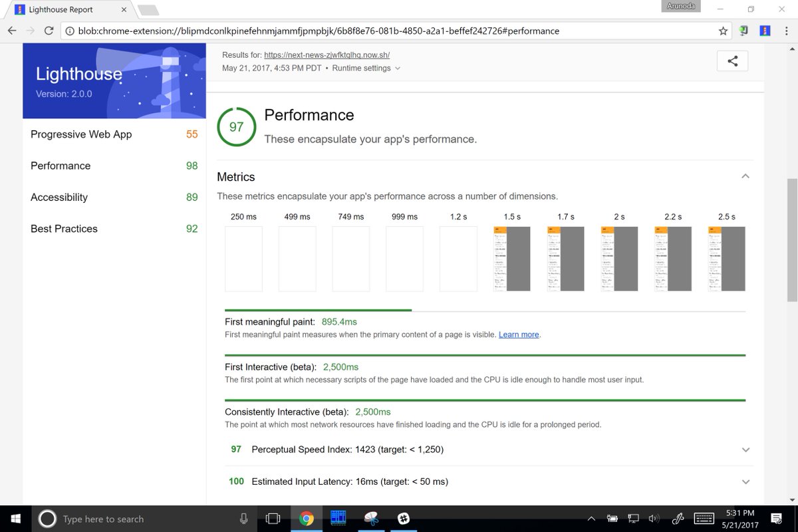Open the Lighthouse extension icon in toolbar

pos(765,31)
